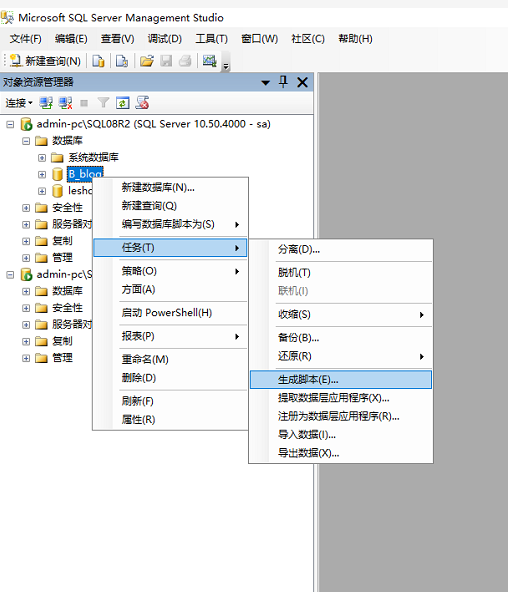Choose 生成脚本(E)... in tasks submenu
508x592 pixels.
[x=341, y=379]
